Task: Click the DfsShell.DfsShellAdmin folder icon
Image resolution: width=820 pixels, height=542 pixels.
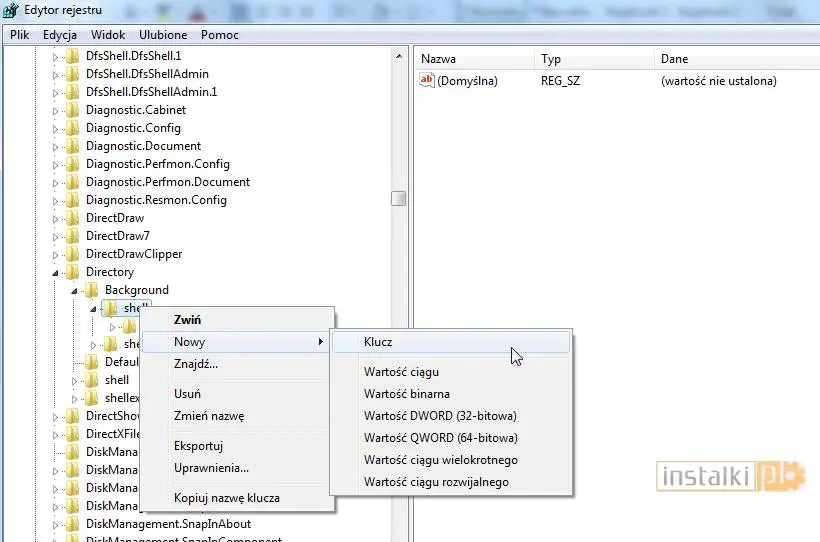Action: point(72,74)
